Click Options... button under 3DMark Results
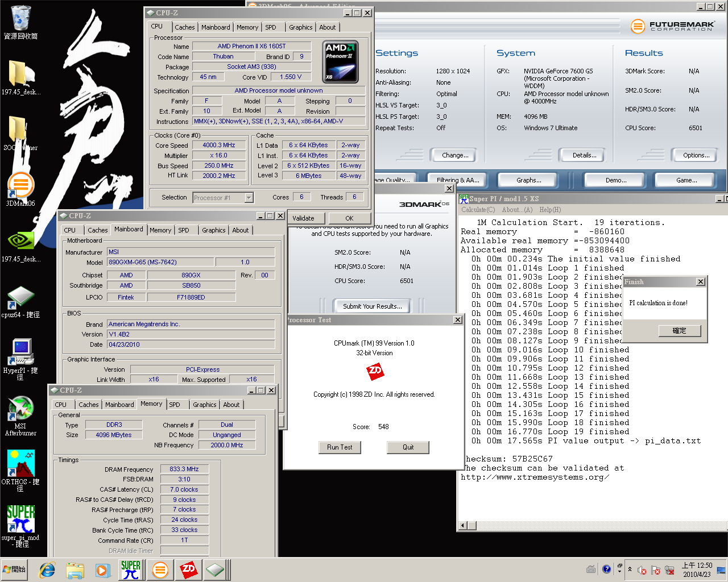Screen dimensions: 728x582 click(x=696, y=155)
